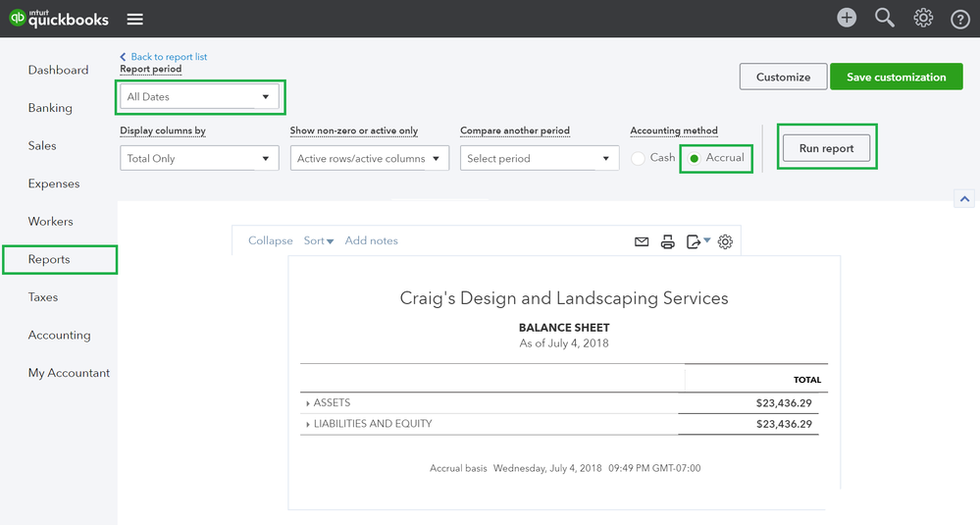Open Banking in the sidebar
Viewport: 980px width, 525px height.
pyautogui.click(x=50, y=108)
